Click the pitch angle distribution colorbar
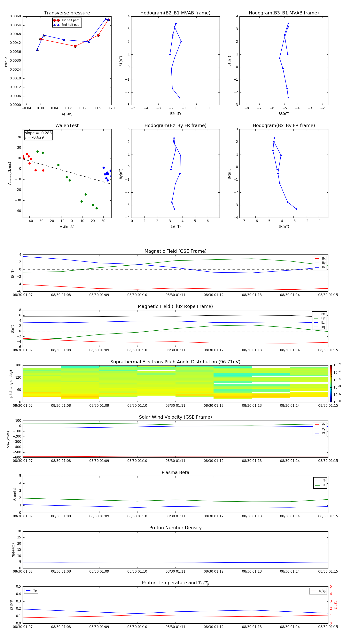Screen dimensions: 351x644 tap(331, 384)
